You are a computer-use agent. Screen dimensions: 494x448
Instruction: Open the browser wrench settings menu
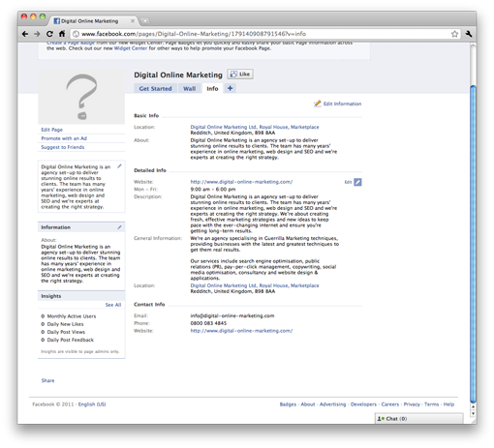469,34
